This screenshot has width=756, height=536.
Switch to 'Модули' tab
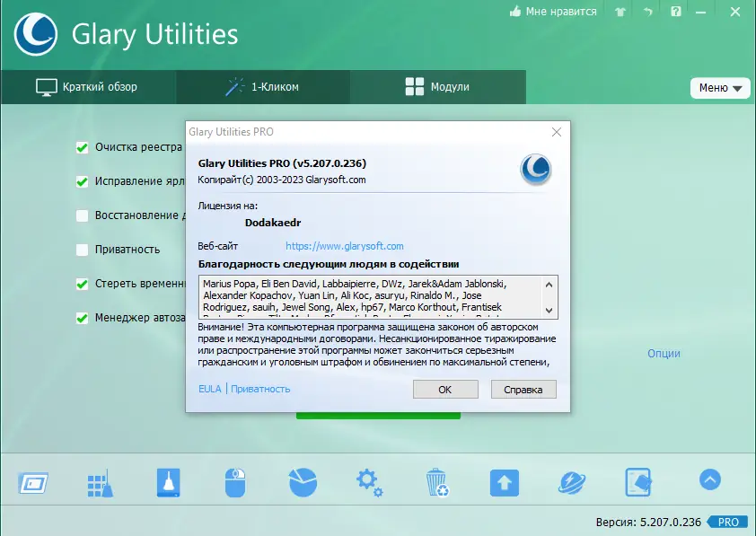pos(438,87)
